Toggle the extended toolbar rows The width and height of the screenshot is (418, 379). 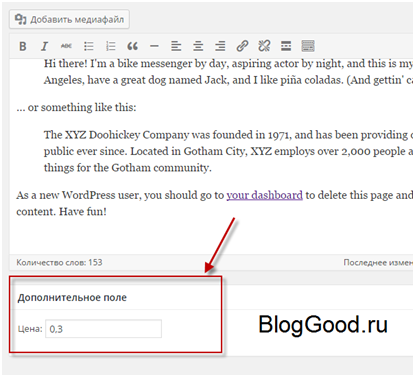308,46
